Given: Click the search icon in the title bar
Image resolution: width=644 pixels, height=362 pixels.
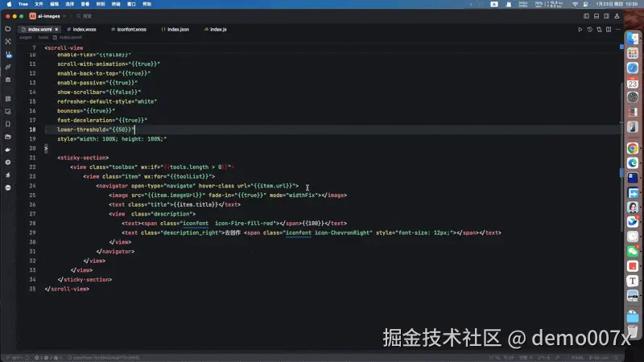Looking at the screenshot, I should pyautogui.click(x=78, y=16).
